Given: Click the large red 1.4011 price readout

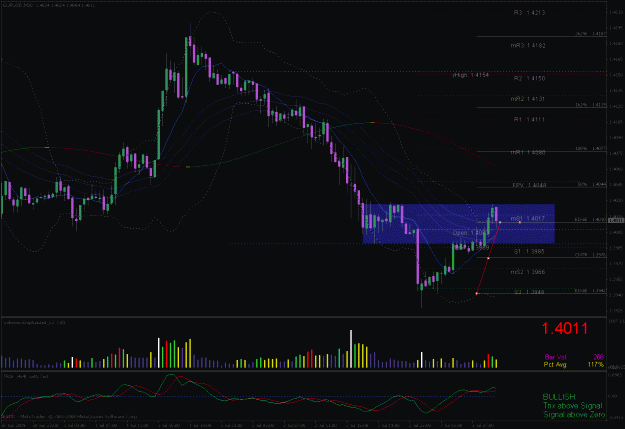Looking at the screenshot, I should coord(564,329).
